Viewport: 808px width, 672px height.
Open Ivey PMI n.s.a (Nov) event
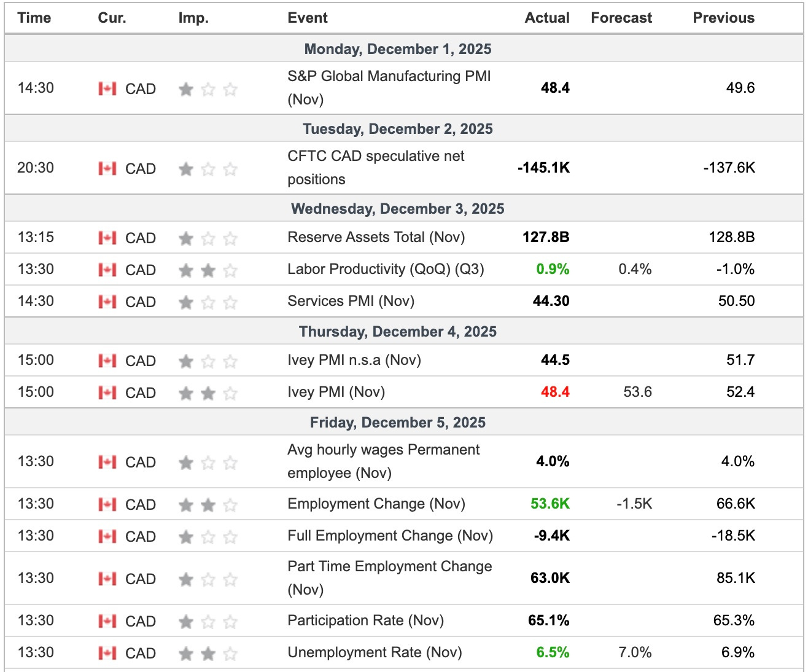tap(354, 360)
